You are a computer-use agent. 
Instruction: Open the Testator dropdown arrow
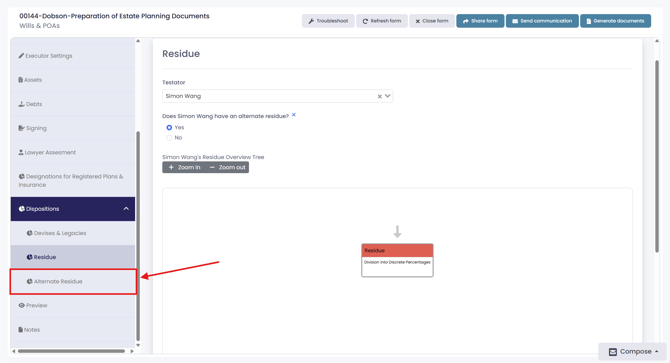coord(388,96)
